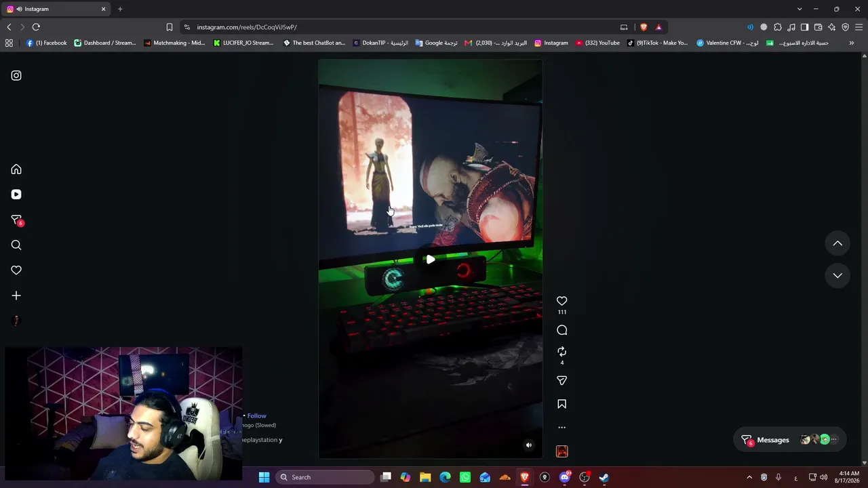Open Discord from the taskbar
This screenshot has height=488, width=868.
[565, 477]
